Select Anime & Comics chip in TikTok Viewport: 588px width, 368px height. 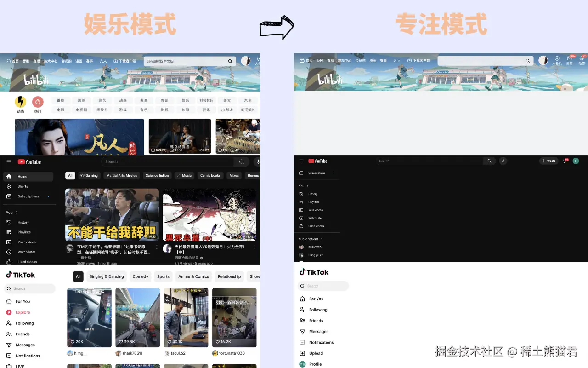tap(193, 276)
